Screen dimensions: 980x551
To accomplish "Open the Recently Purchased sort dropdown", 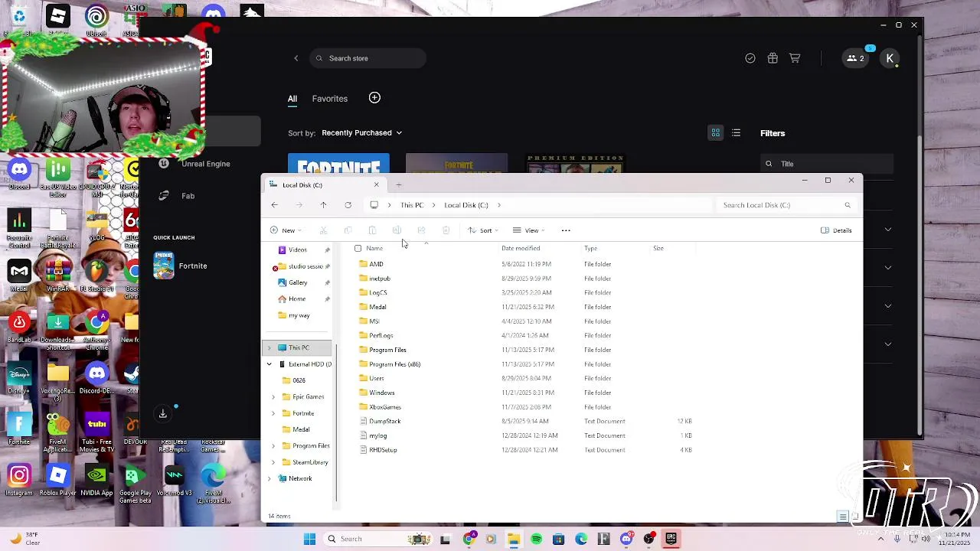I will (x=361, y=133).
